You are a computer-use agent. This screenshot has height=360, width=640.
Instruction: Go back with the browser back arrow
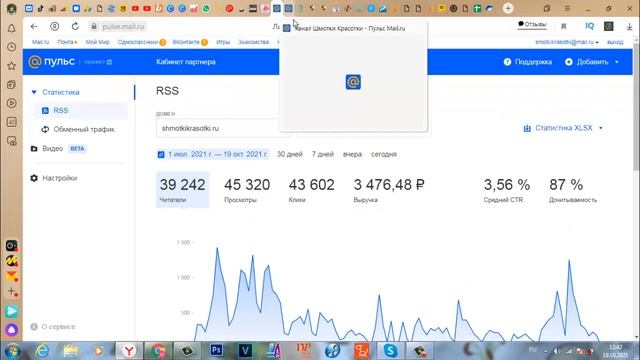point(34,26)
